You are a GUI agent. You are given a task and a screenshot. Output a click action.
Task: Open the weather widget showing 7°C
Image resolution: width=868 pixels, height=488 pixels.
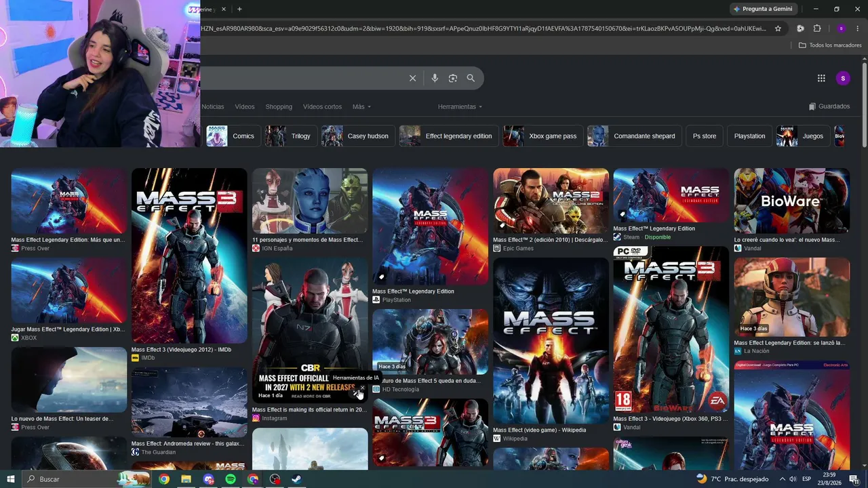click(732, 479)
